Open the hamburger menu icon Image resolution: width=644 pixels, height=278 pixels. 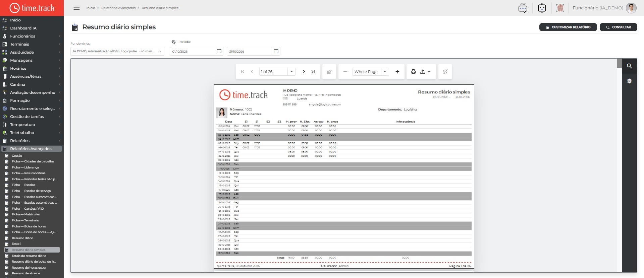(x=76, y=8)
